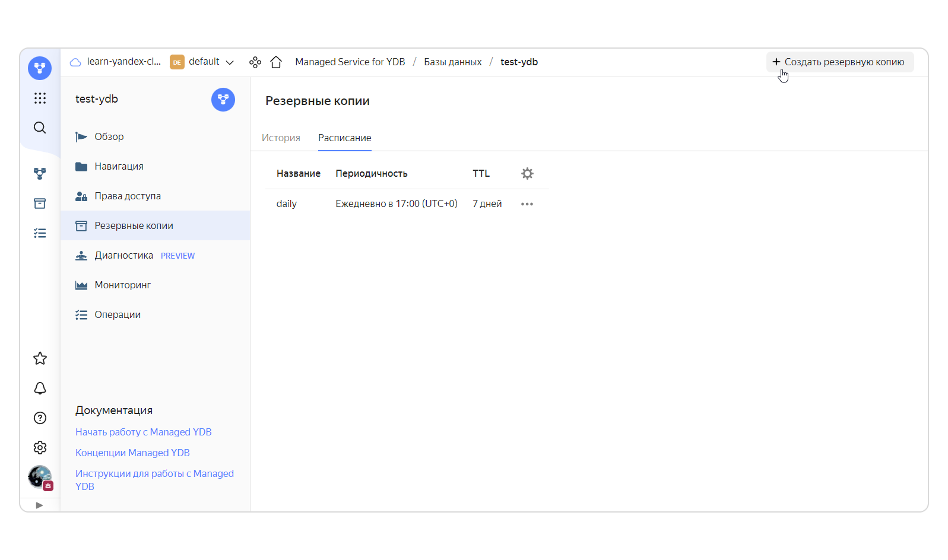948x560 pixels.
Task: Click the YDB service logo in the rail
Action: coord(40,68)
